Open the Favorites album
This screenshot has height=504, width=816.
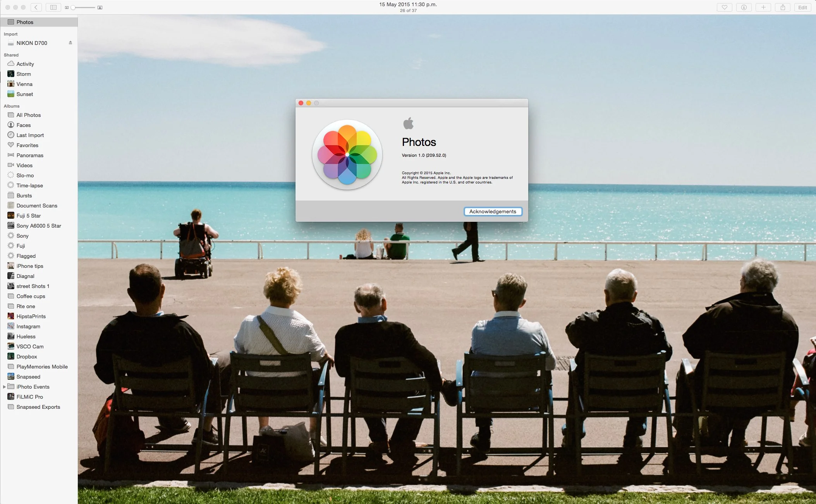point(27,145)
